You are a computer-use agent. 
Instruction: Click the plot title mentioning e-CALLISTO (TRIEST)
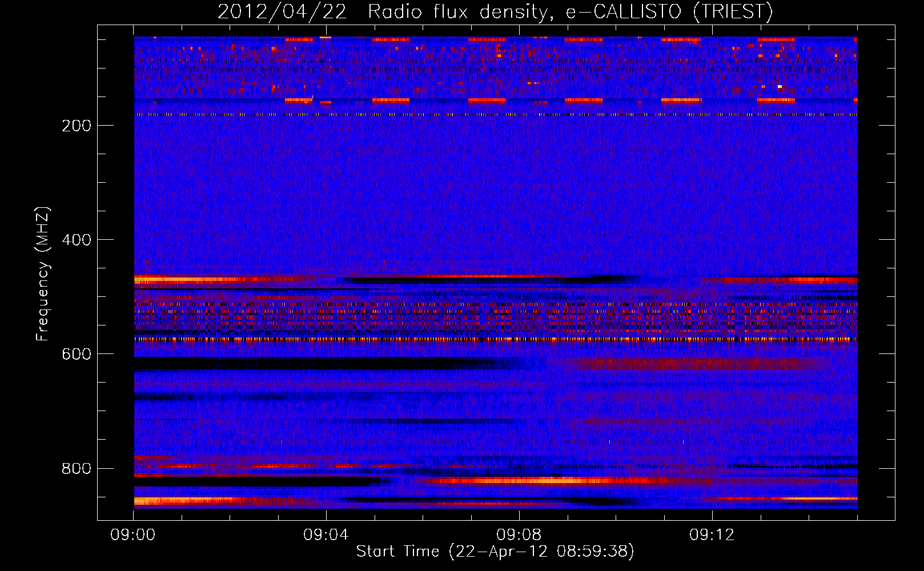click(495, 12)
